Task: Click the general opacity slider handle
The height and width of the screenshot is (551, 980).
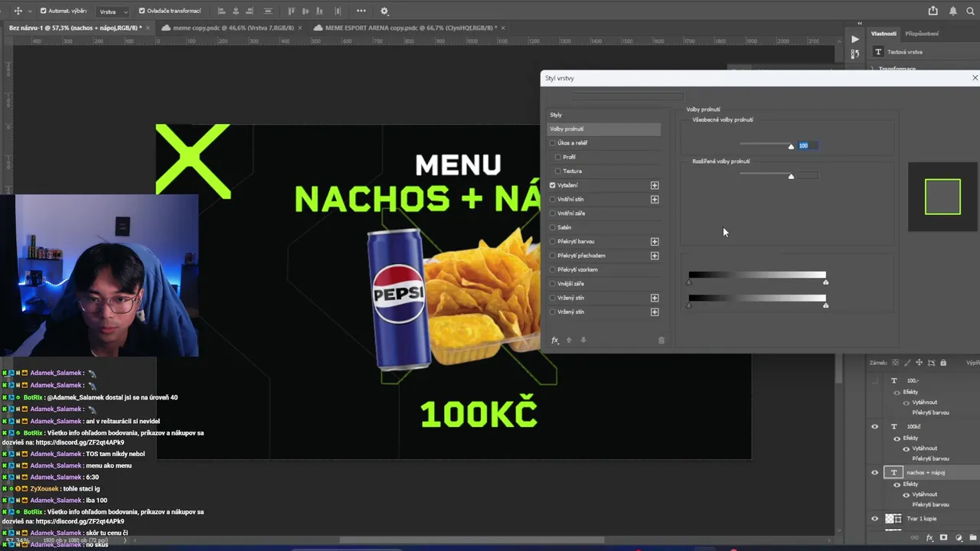Action: point(791,146)
